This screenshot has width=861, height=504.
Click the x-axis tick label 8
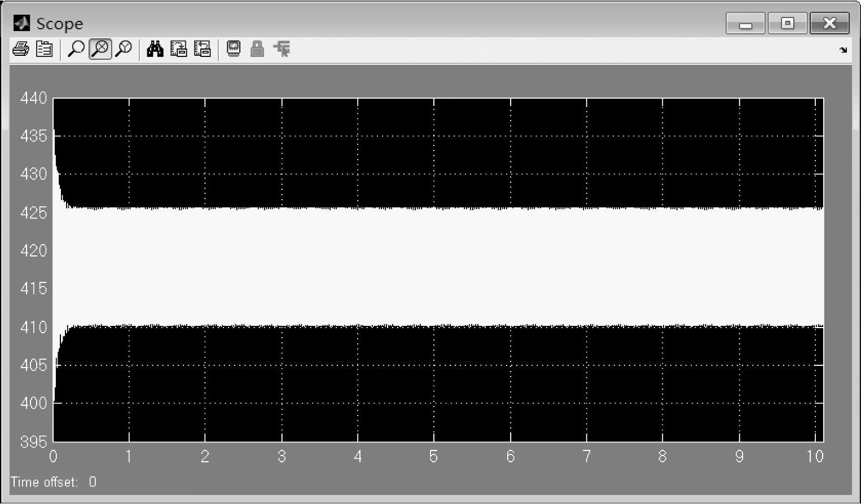(x=662, y=456)
